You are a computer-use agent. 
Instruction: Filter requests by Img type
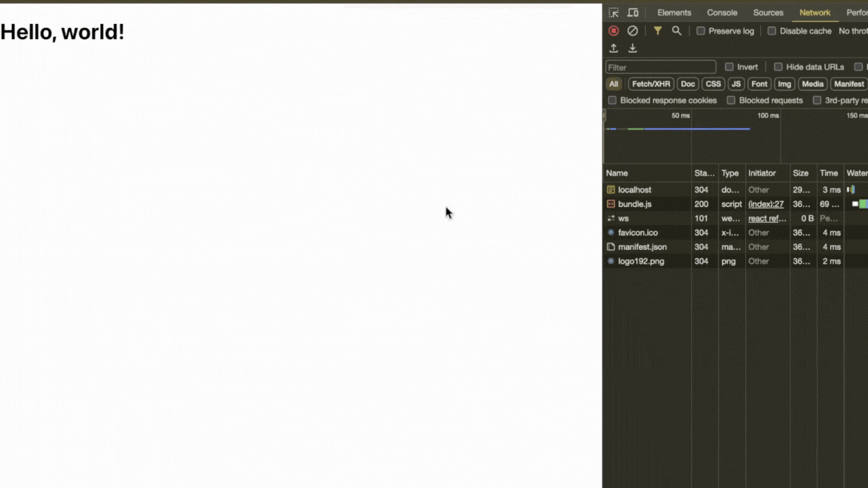coord(784,84)
